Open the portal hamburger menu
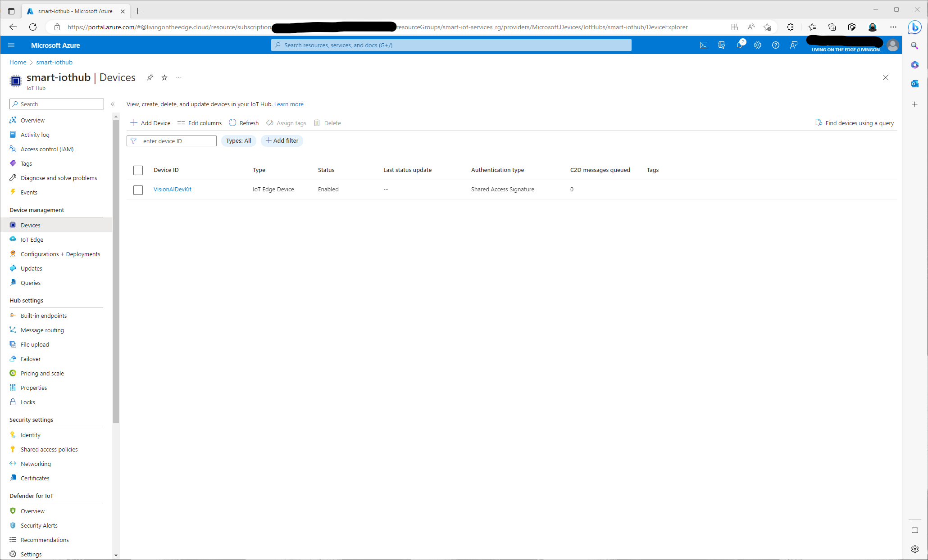928x560 pixels. 12,45
